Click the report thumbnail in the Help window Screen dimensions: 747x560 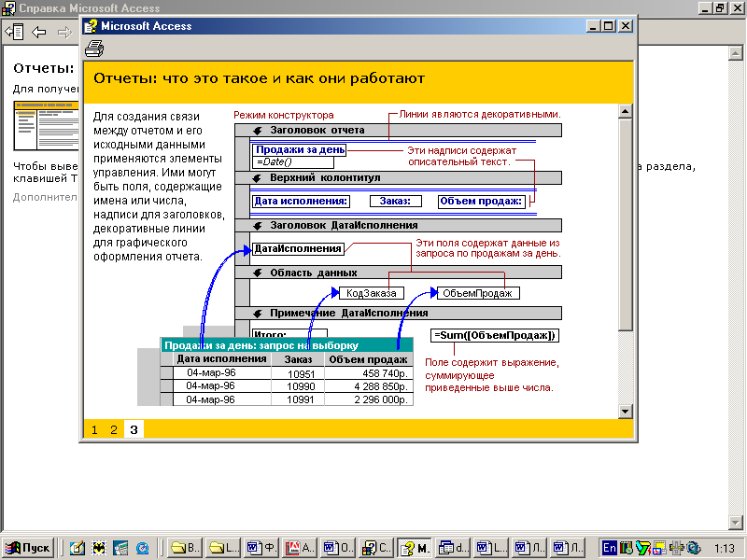pos(46,126)
